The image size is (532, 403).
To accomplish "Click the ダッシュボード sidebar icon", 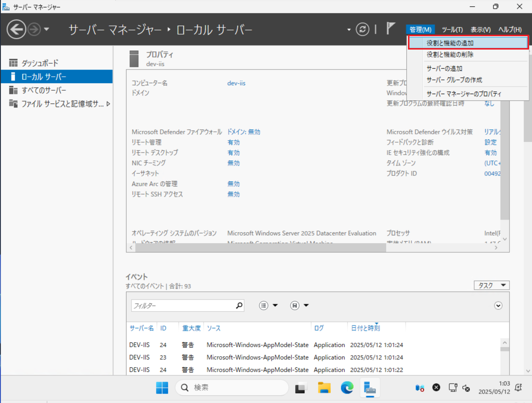I will pos(13,63).
